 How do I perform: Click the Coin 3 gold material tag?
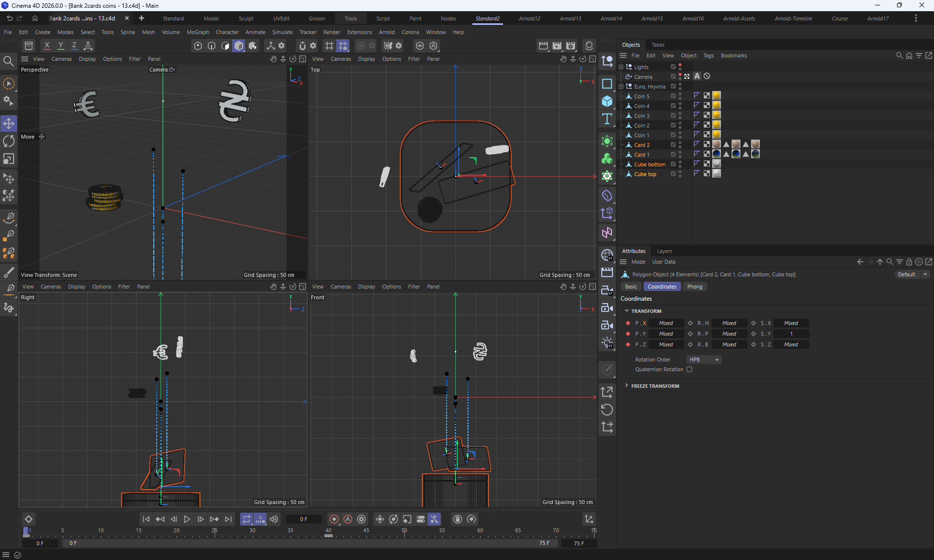pos(717,115)
